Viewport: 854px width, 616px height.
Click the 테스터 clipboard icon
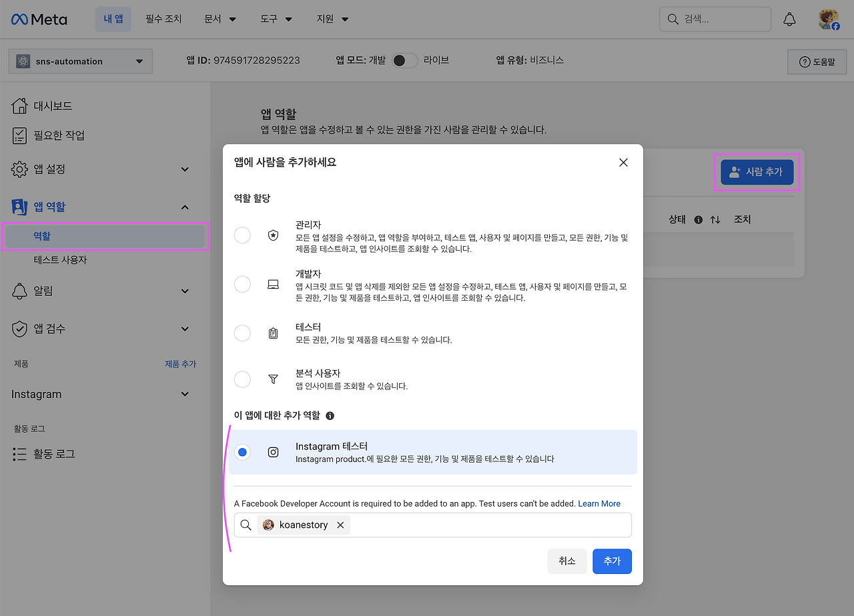[x=273, y=333]
